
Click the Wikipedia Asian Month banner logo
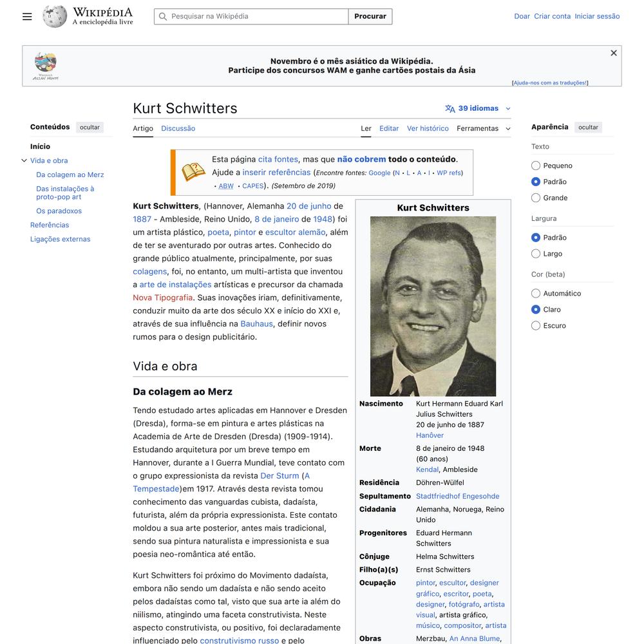(x=46, y=66)
